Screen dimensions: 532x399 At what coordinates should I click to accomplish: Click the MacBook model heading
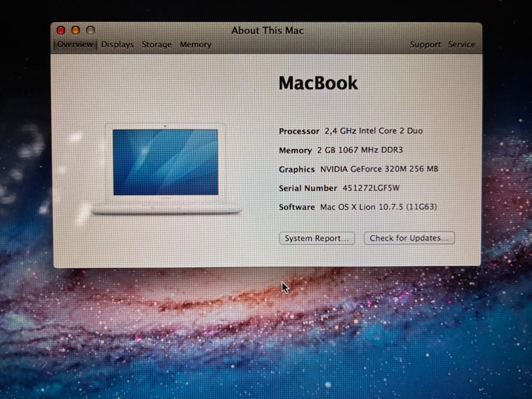[x=318, y=83]
